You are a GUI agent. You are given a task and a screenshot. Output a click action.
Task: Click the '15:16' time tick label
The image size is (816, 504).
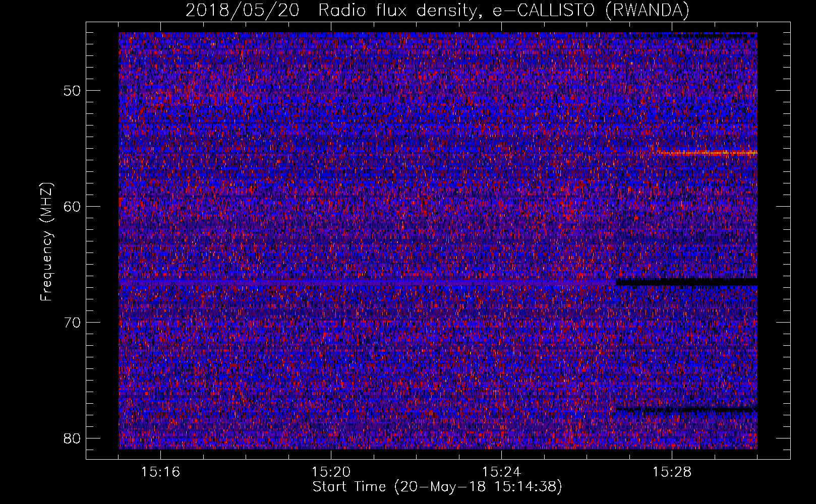(x=161, y=472)
